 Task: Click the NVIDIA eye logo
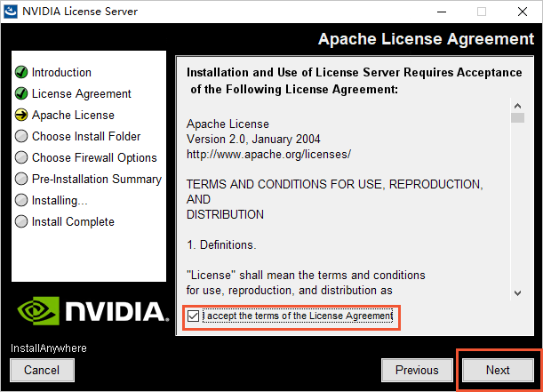click(x=38, y=310)
